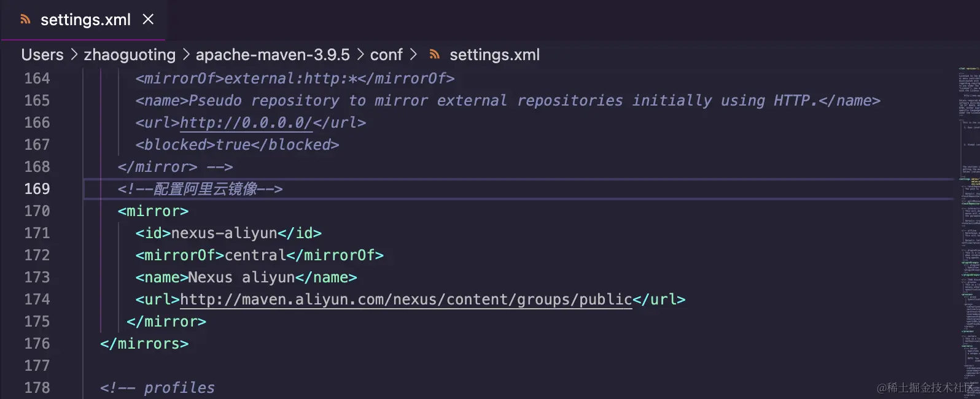The height and width of the screenshot is (399, 980).
Task: Click the commented </mirror> --> on line 168
Action: (175, 167)
